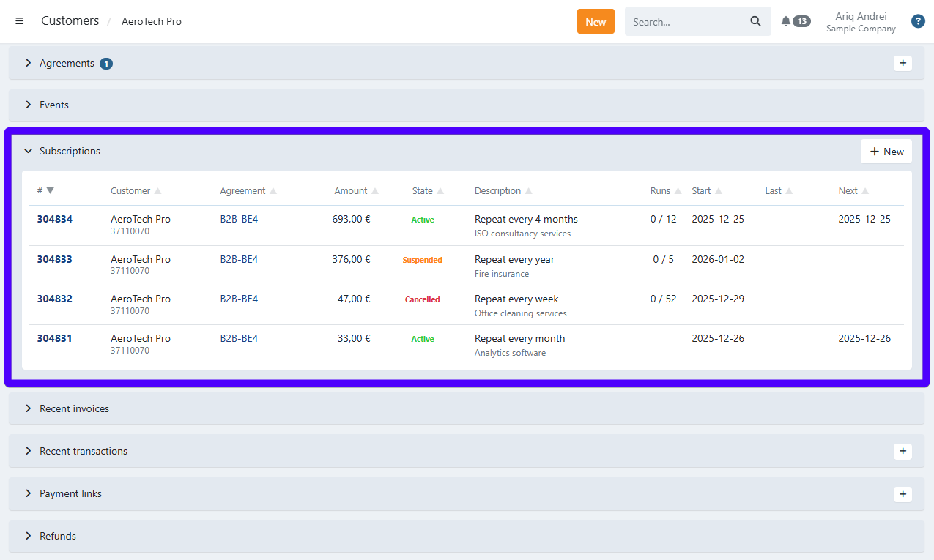Add a payment link with plus icon
Image resolution: width=934 pixels, height=560 pixels.
pyautogui.click(x=903, y=494)
